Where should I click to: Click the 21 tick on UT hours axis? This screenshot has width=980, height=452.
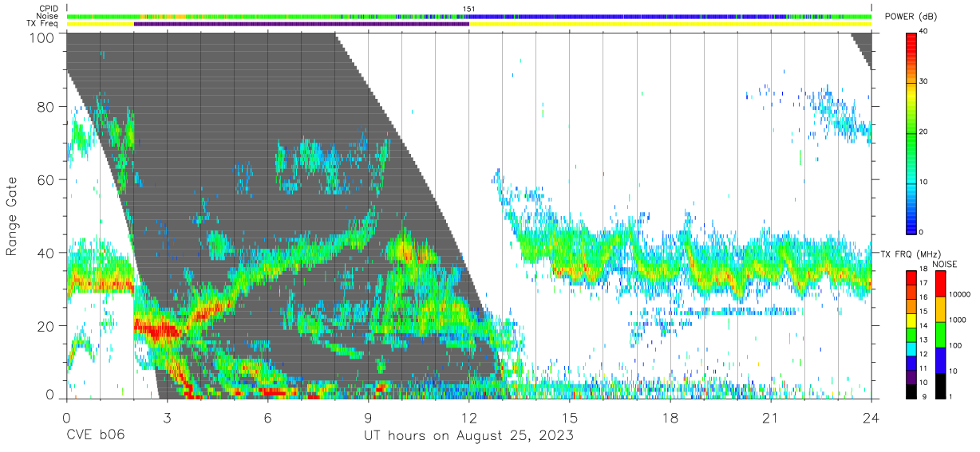(771, 417)
